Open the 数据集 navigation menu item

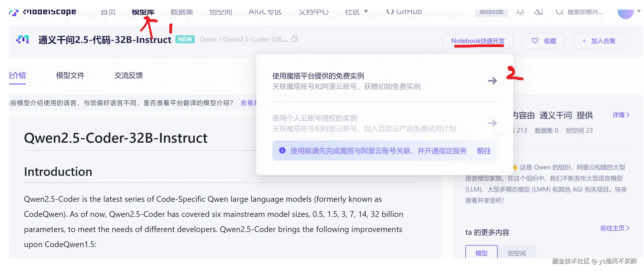182,12
